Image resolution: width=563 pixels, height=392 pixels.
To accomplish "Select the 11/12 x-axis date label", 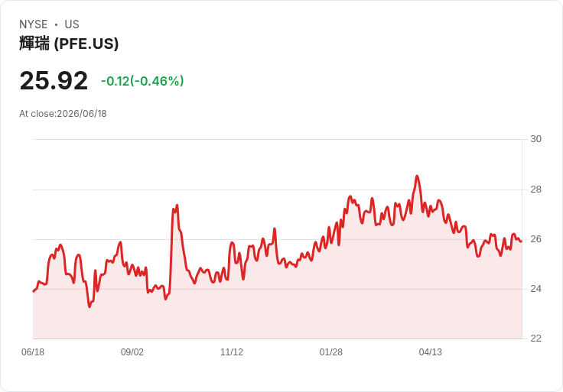I will pos(232,352).
